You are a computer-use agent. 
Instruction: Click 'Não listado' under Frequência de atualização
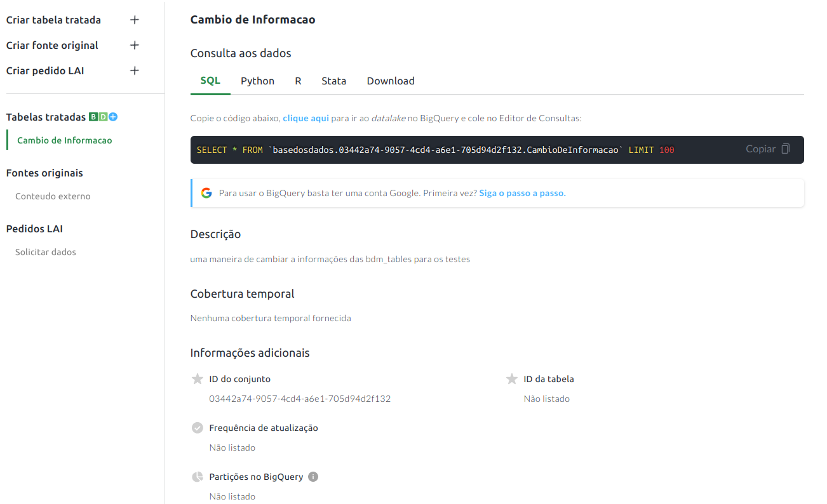click(232, 448)
